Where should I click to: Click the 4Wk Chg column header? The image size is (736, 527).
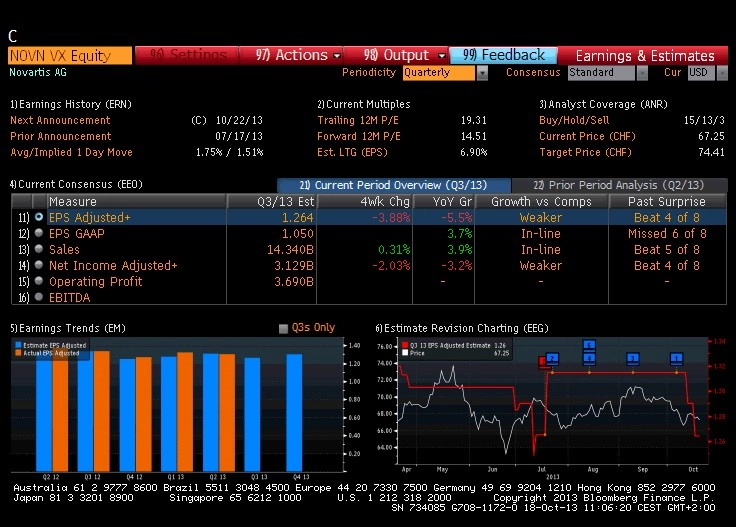[365, 201]
